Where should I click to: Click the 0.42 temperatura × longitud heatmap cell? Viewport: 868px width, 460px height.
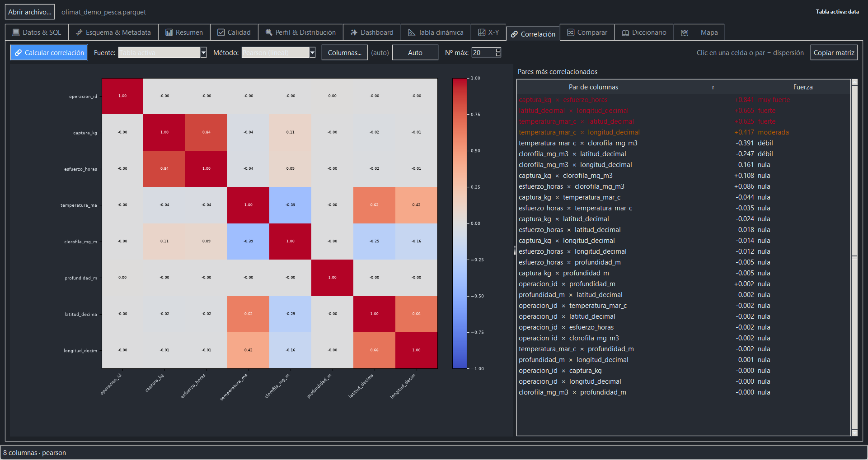(417, 205)
